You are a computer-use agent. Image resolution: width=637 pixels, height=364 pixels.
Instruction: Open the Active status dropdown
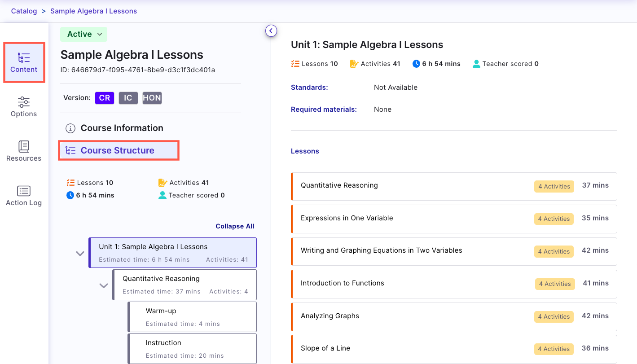point(83,34)
